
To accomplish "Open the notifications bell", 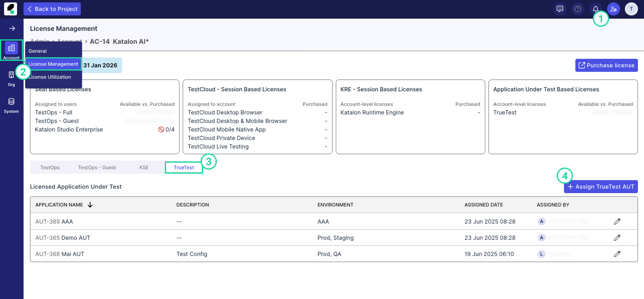I will tap(596, 9).
